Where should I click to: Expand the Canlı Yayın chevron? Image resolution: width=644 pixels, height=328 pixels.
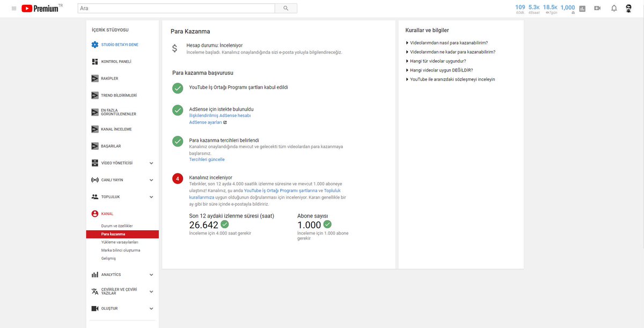coord(151,180)
